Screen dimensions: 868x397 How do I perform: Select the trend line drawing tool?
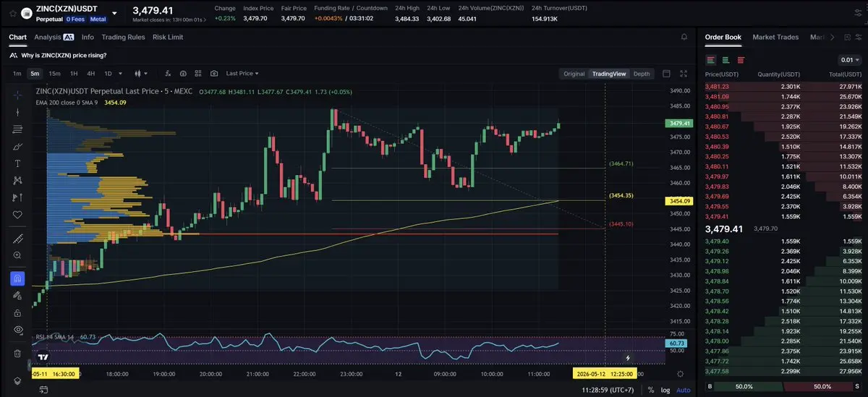point(17,112)
